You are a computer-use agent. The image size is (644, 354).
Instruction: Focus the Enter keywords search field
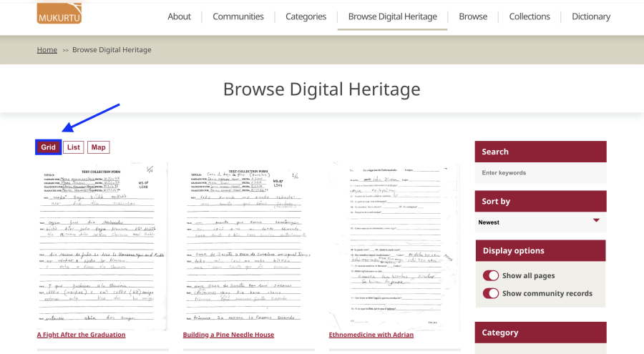(540, 173)
